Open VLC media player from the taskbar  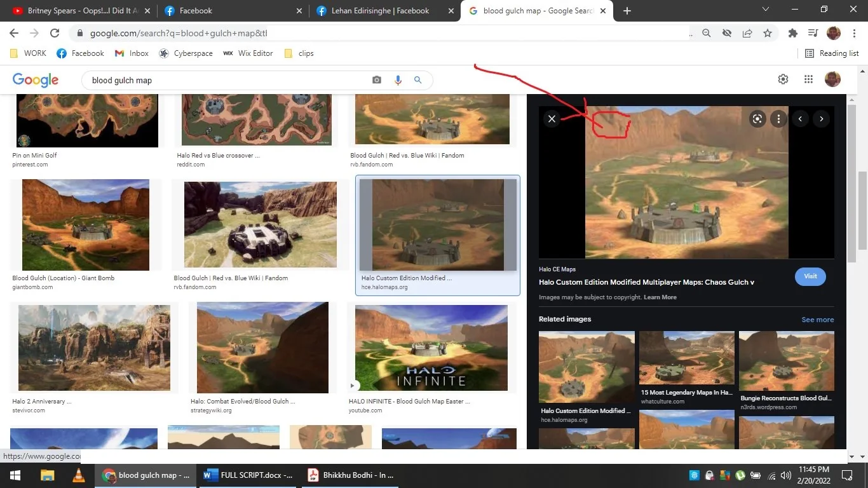[x=79, y=475]
